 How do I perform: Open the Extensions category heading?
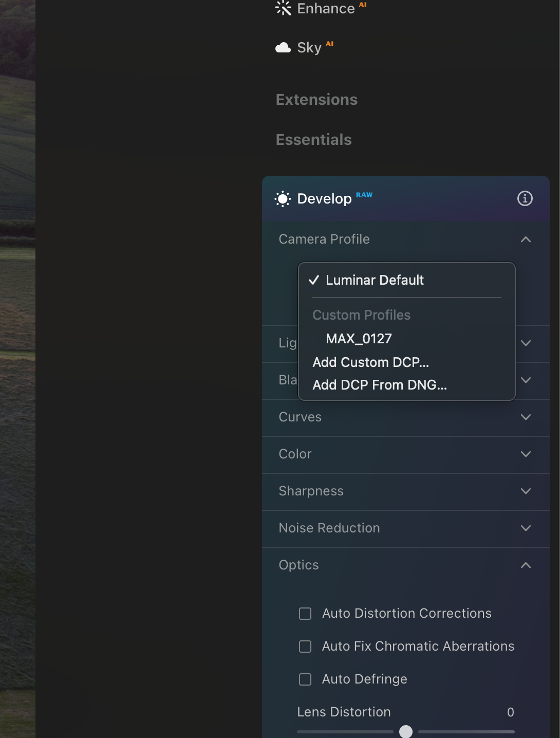tap(316, 100)
